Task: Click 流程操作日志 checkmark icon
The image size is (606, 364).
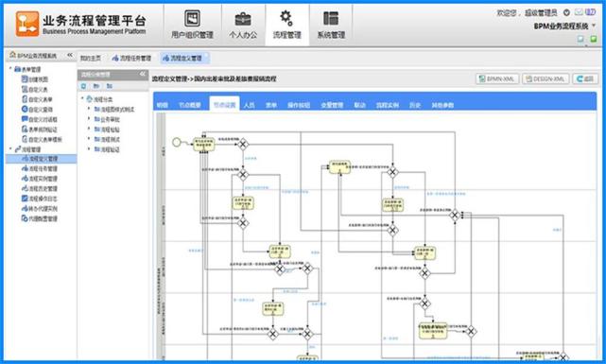Action: click(25, 199)
